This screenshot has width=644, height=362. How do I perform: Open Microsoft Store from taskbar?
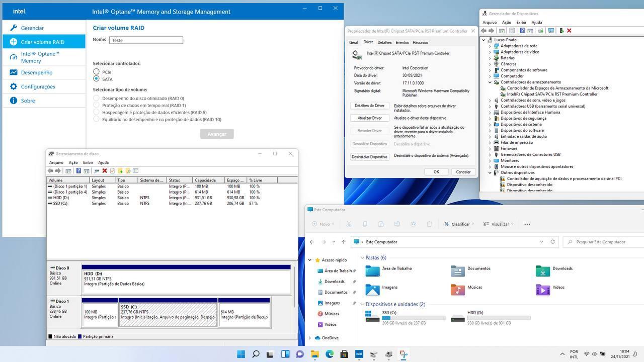click(344, 354)
